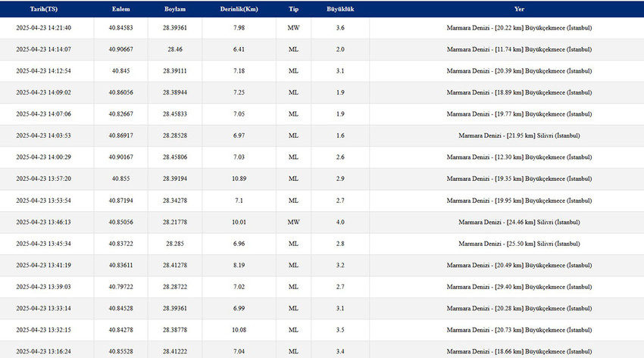Click longitude value 28.39111
The width and height of the screenshot is (644, 358).
[x=175, y=71]
